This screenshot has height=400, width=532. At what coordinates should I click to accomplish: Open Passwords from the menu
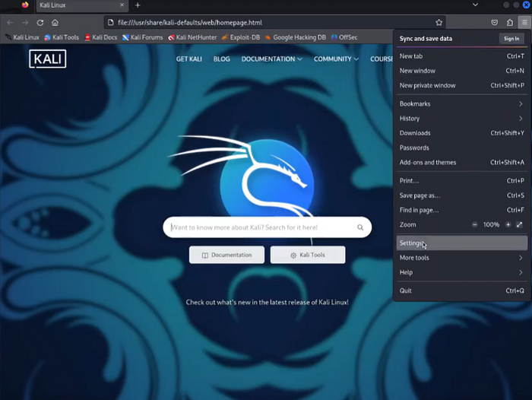click(462, 148)
